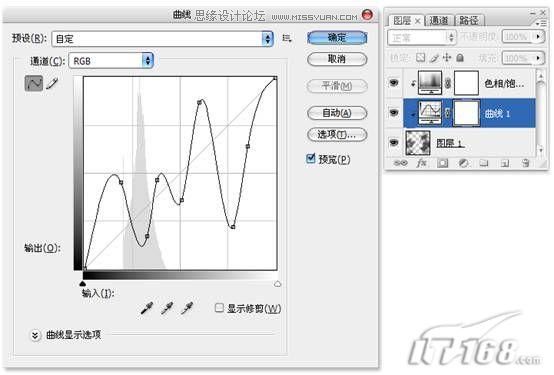The height and width of the screenshot is (375, 554).
Task: Click the white input slider triangle
Action: 277,283
